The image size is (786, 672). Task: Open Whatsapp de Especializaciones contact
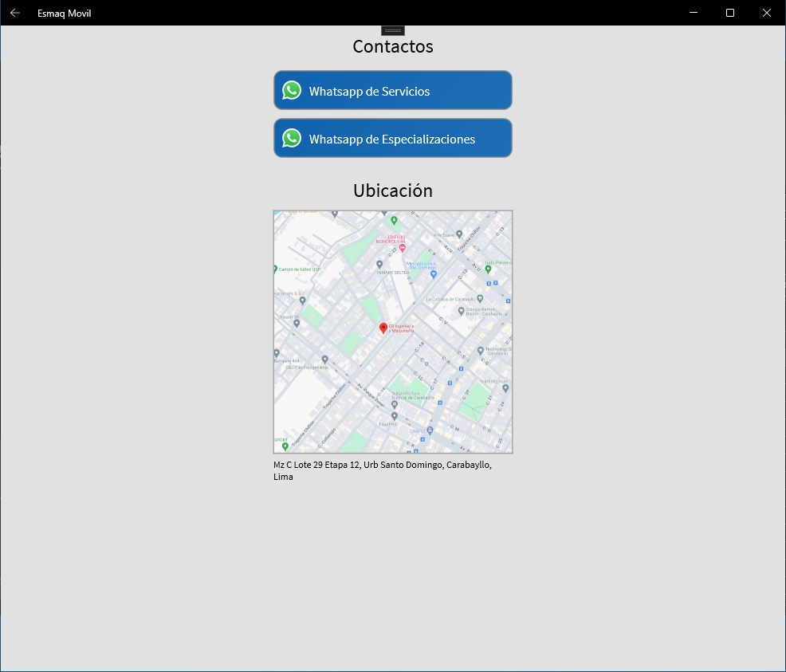click(392, 138)
